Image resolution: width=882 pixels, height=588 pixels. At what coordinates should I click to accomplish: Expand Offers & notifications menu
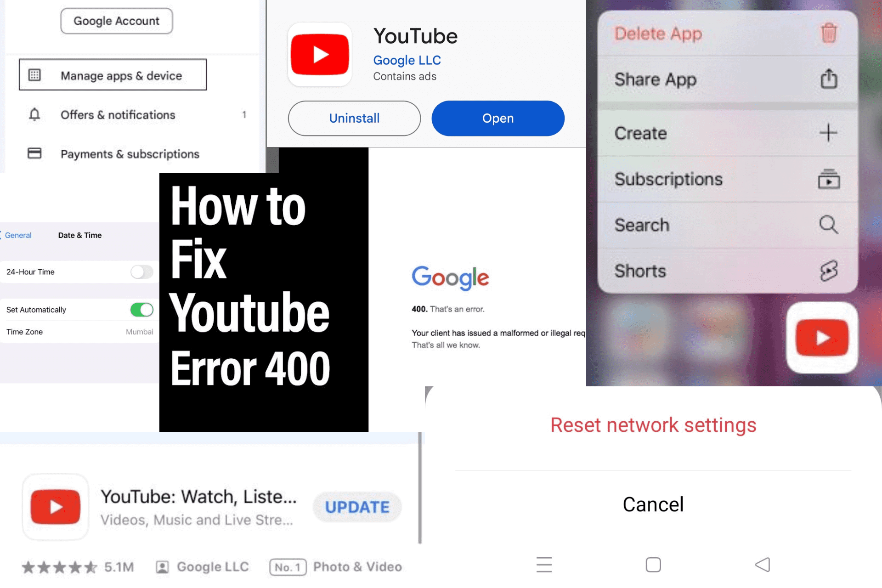pyautogui.click(x=118, y=115)
